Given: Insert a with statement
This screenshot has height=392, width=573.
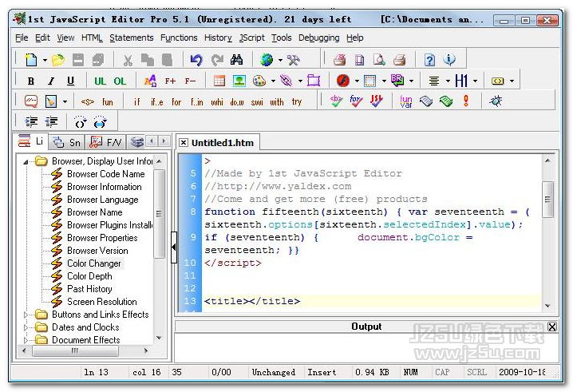Looking at the screenshot, I should (x=277, y=102).
